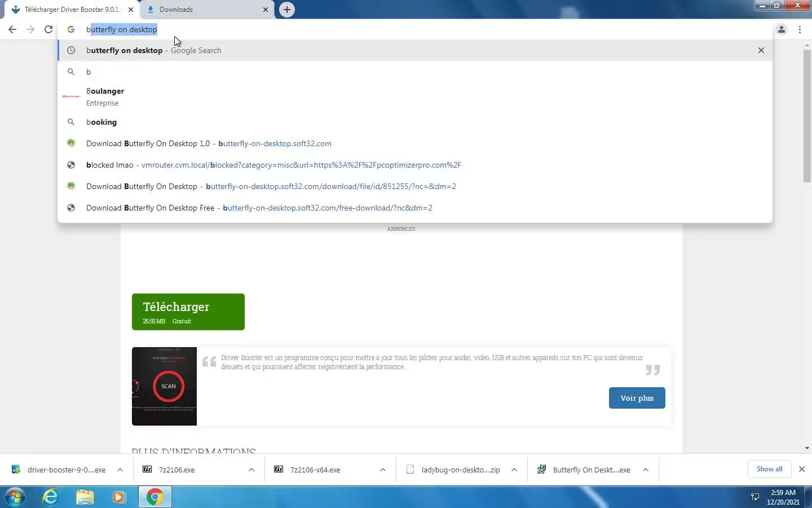
Task: Click the globe icon beside blocked lmao
Action: [71, 165]
